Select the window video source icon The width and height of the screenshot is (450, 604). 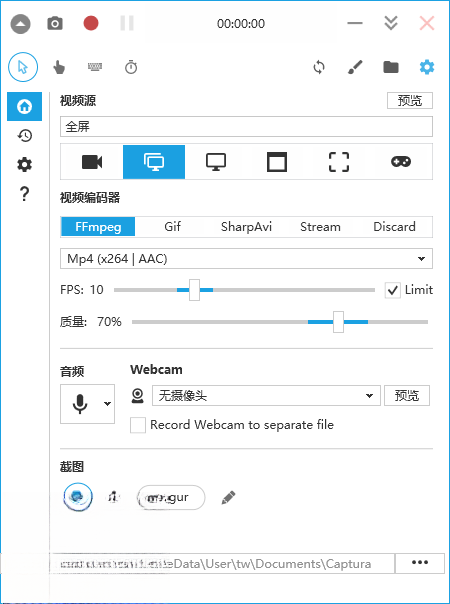click(277, 162)
